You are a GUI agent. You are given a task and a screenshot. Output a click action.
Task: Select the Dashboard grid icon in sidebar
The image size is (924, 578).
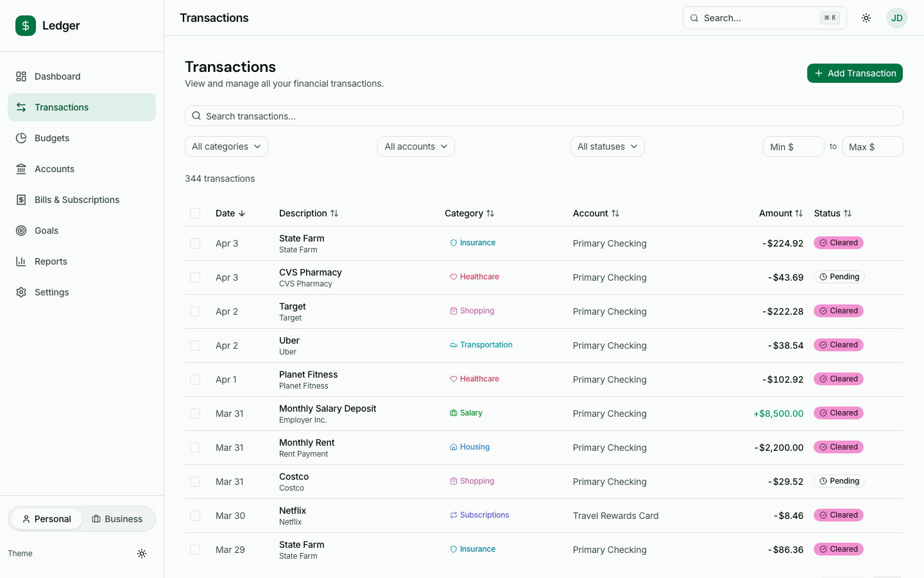(21, 76)
